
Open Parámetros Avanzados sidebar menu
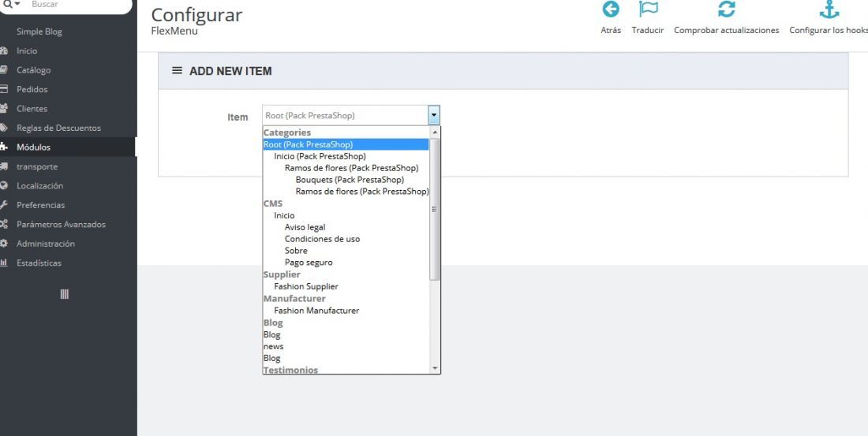click(x=61, y=224)
